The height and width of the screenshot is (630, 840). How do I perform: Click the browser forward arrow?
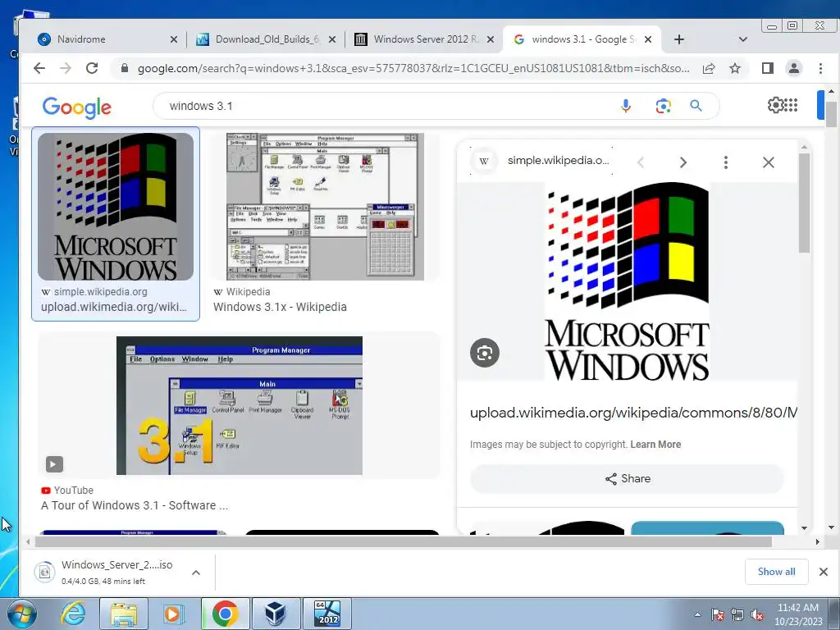point(66,68)
